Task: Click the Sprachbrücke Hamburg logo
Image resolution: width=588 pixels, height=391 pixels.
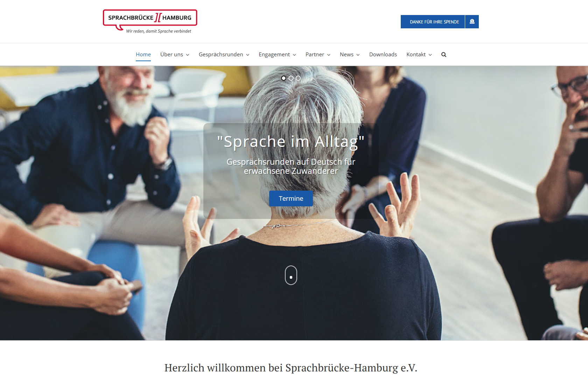Action: pyautogui.click(x=150, y=22)
